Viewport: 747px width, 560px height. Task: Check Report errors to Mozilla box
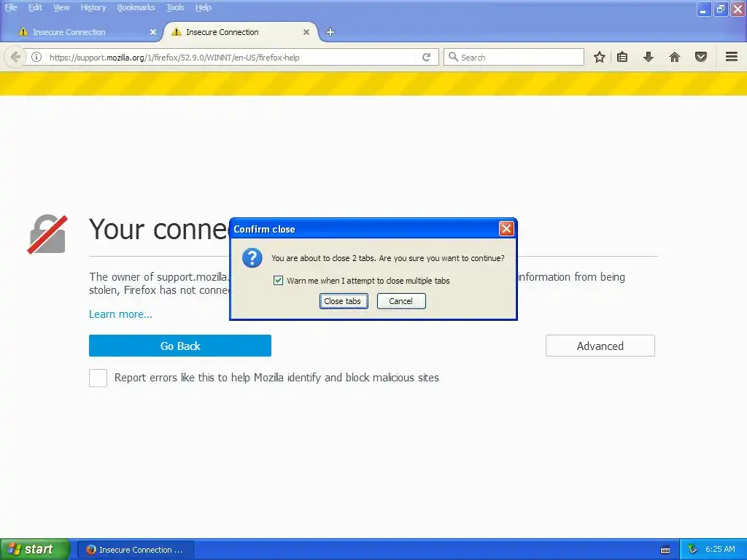[98, 378]
